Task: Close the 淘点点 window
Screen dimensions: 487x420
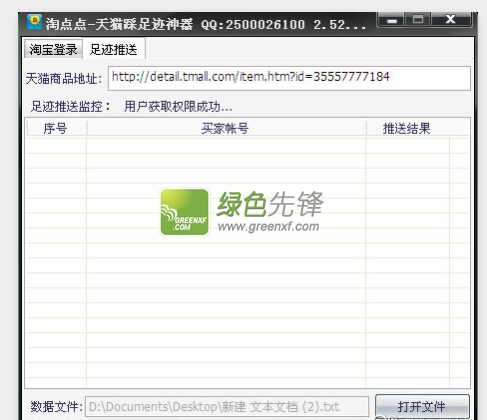Action: [451, 20]
